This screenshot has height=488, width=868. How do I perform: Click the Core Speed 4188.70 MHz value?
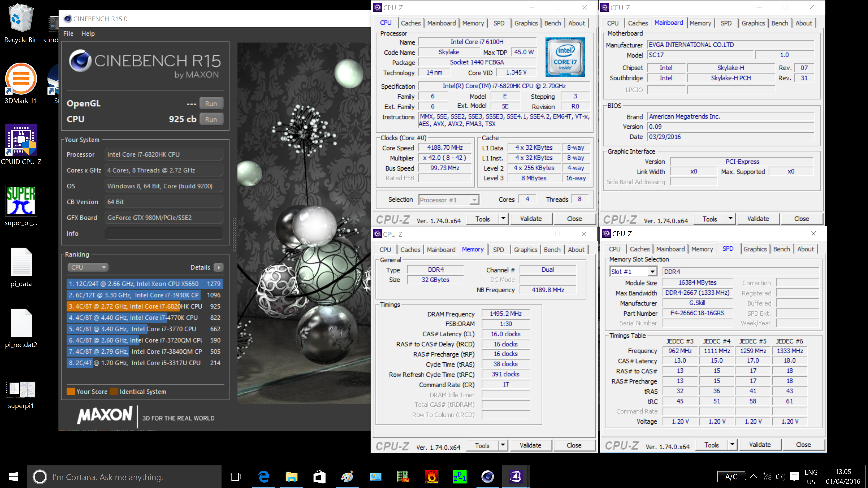click(445, 148)
